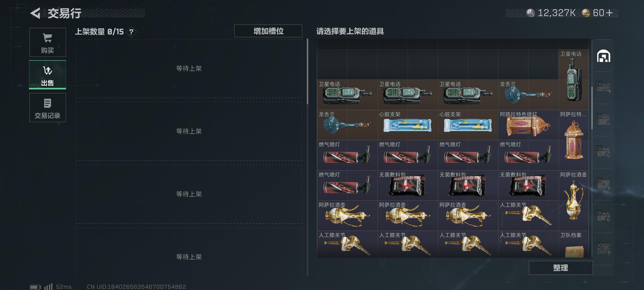Click the 整理 sort button
Screen dimensions: 644x290
561,268
